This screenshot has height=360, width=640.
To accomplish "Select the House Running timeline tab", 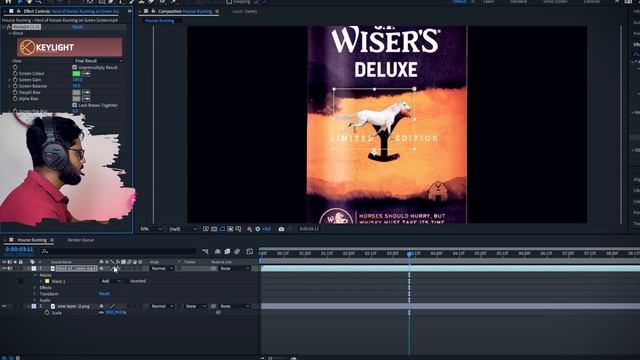I will (32, 240).
